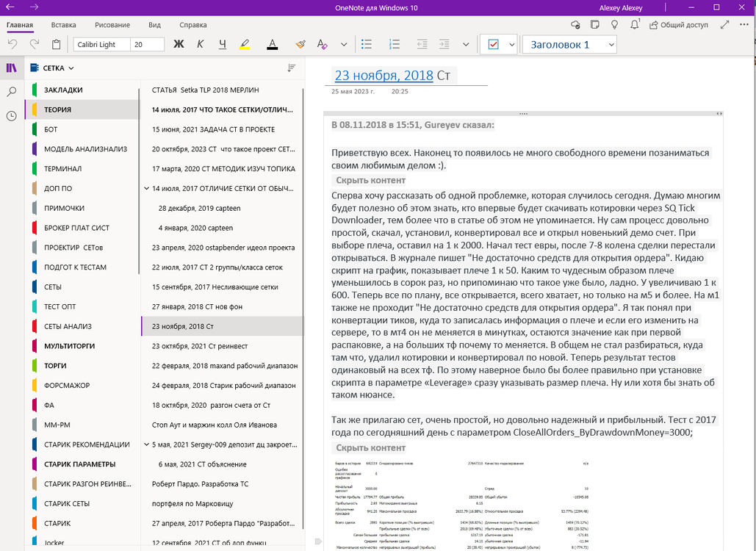
Task: Click the font size 20 field
Action: [x=147, y=44]
